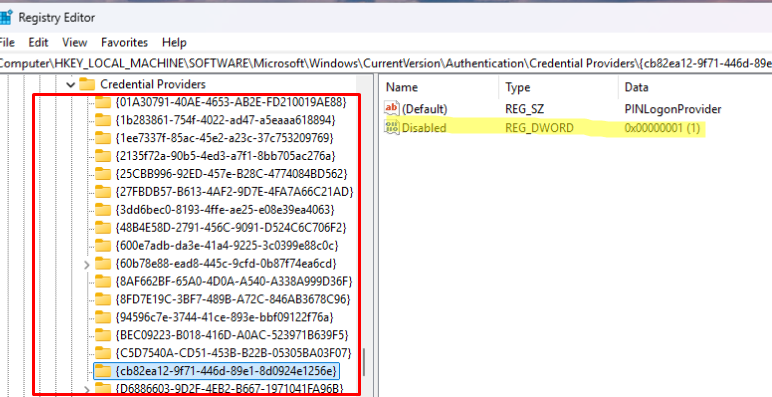Select key {8FD7E19C-3BF7-489B-A72C-846AB3678C96}
Image resolution: width=772 pixels, height=397 pixels.
[x=232, y=299]
